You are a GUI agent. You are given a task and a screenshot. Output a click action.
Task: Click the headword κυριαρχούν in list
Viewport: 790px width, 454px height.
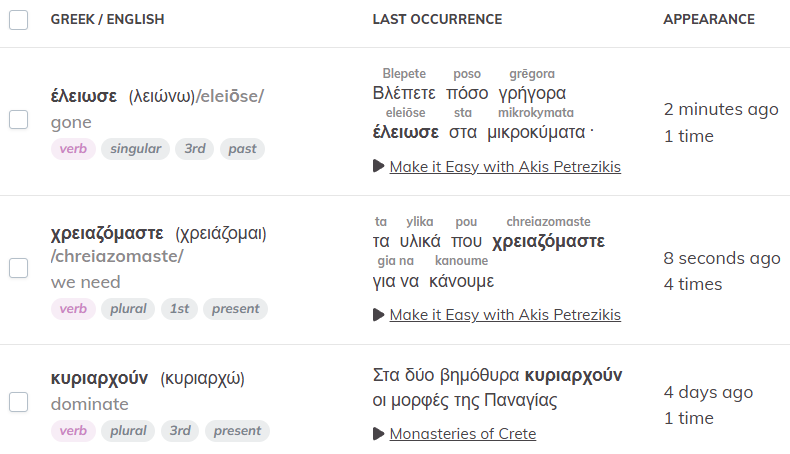[x=99, y=378]
